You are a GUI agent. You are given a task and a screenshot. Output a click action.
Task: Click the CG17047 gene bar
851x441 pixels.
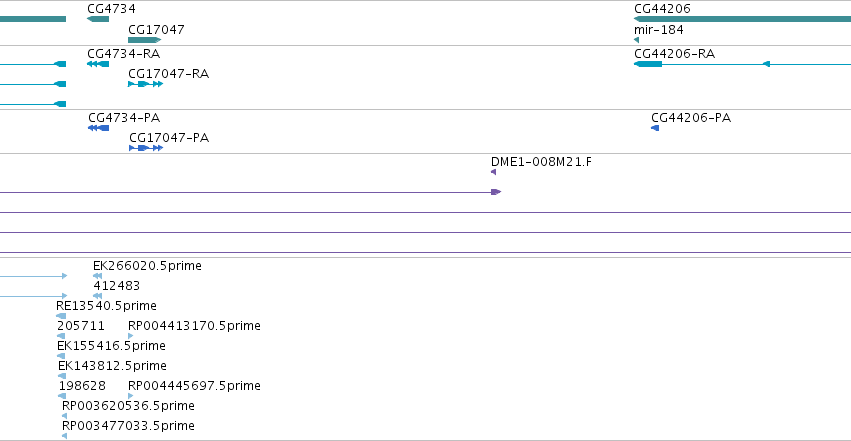click(x=144, y=40)
